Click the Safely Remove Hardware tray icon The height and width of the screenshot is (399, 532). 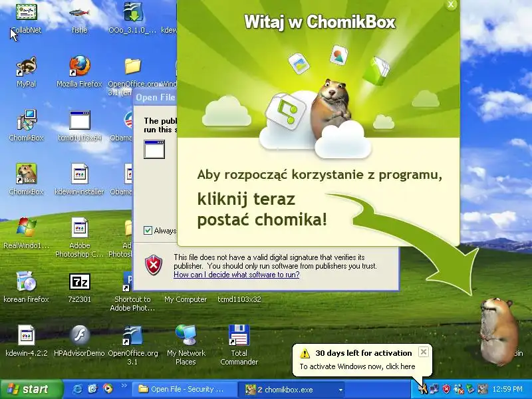(471, 389)
